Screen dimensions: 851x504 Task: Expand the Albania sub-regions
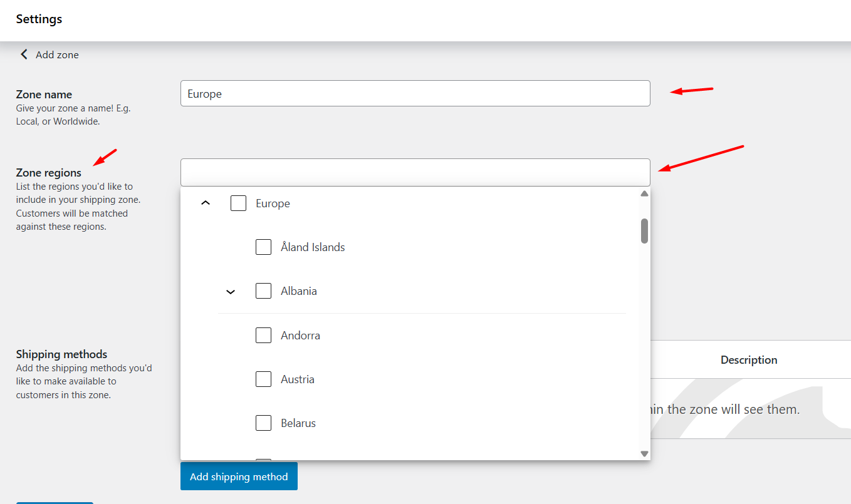[x=231, y=291]
